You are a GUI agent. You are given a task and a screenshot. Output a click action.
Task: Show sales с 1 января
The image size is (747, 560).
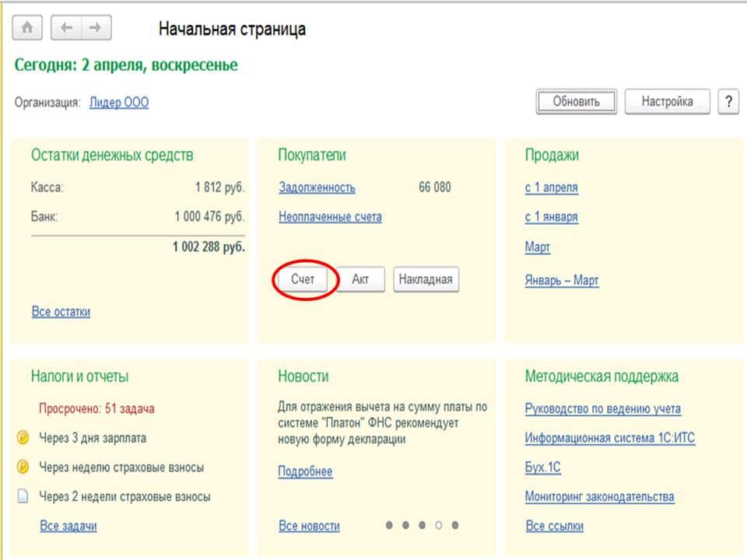pyautogui.click(x=551, y=217)
